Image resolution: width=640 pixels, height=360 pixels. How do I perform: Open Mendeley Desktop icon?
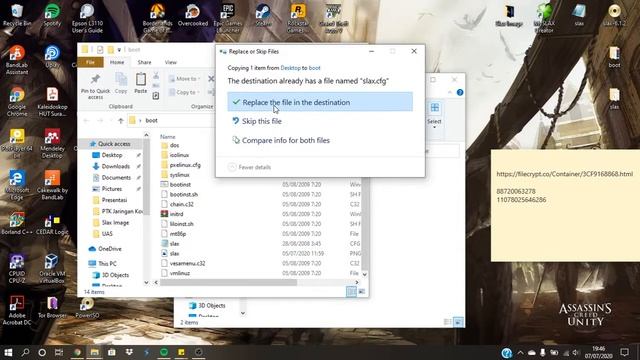[52, 144]
